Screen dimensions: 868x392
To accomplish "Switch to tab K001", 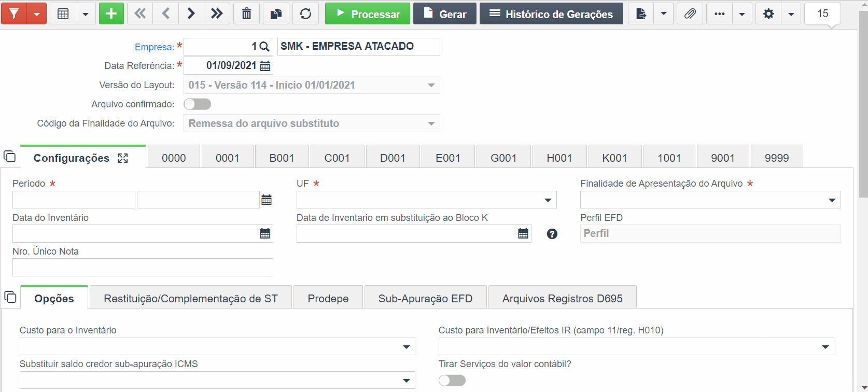I will [x=615, y=158].
